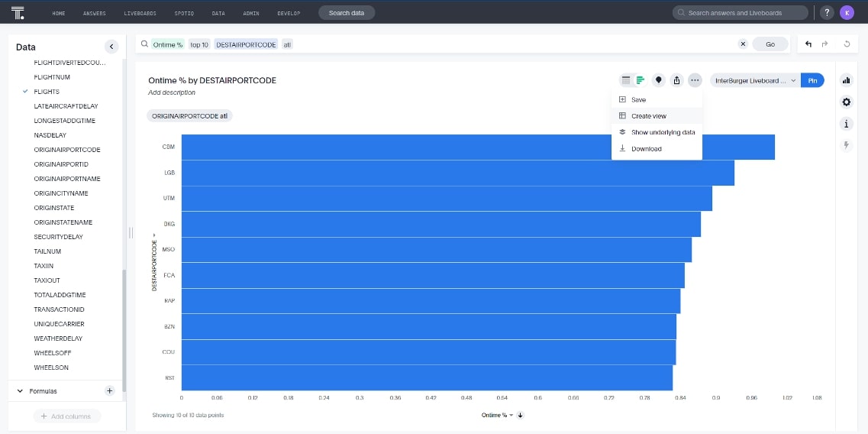The width and height of the screenshot is (868, 434).
Task: Click the blue CBM bar
Action: point(478,147)
